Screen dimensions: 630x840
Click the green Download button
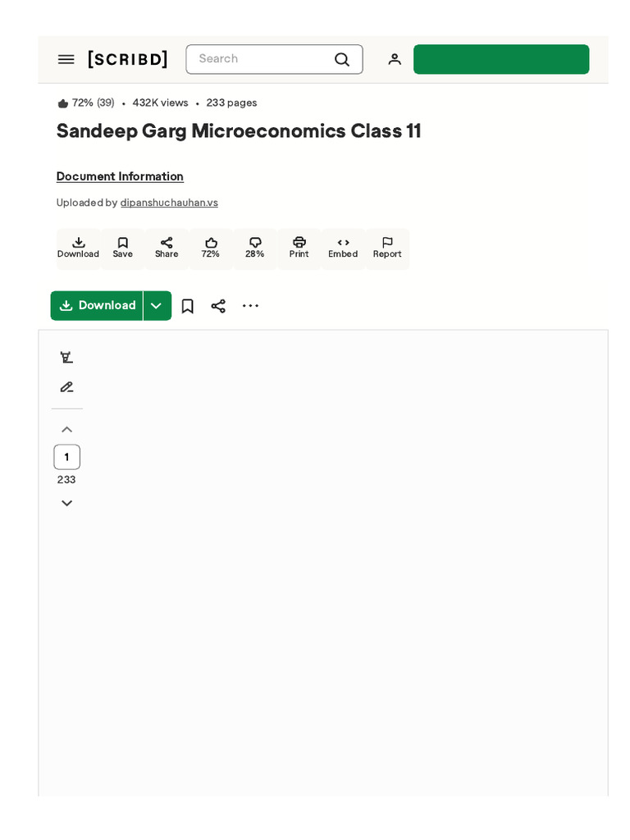[97, 306]
